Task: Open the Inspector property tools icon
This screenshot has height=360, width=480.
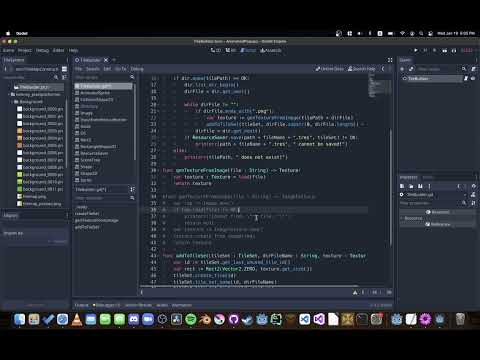Action: (473, 203)
